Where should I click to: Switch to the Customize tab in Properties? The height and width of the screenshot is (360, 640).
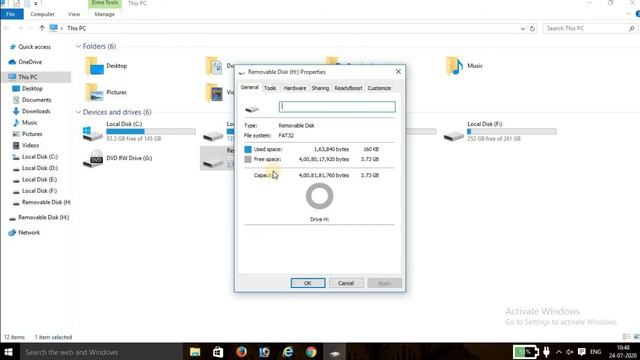(x=379, y=88)
